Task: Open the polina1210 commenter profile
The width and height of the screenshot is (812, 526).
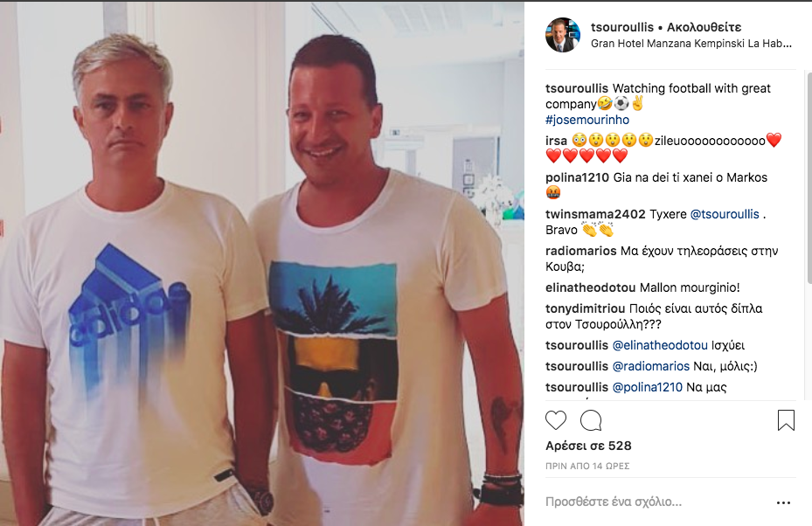Action: point(577,177)
